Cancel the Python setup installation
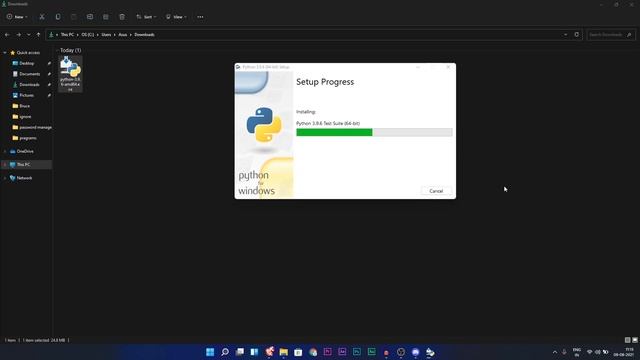Image resolution: width=640 pixels, height=360 pixels. tap(436, 191)
